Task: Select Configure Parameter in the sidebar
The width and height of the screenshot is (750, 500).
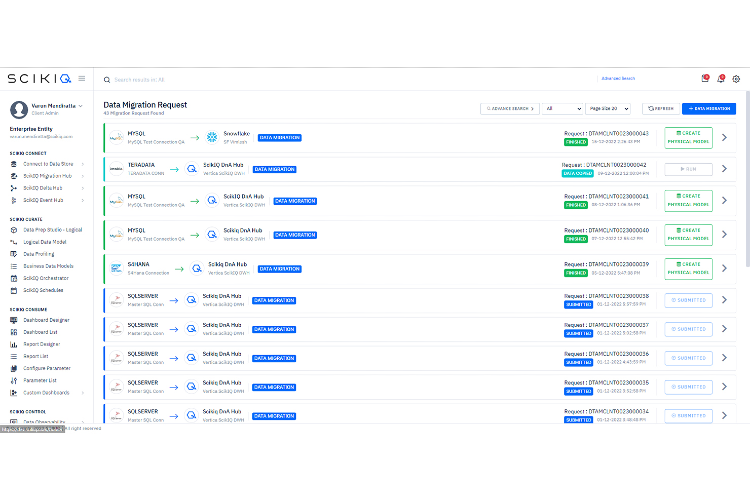Action: [47, 368]
